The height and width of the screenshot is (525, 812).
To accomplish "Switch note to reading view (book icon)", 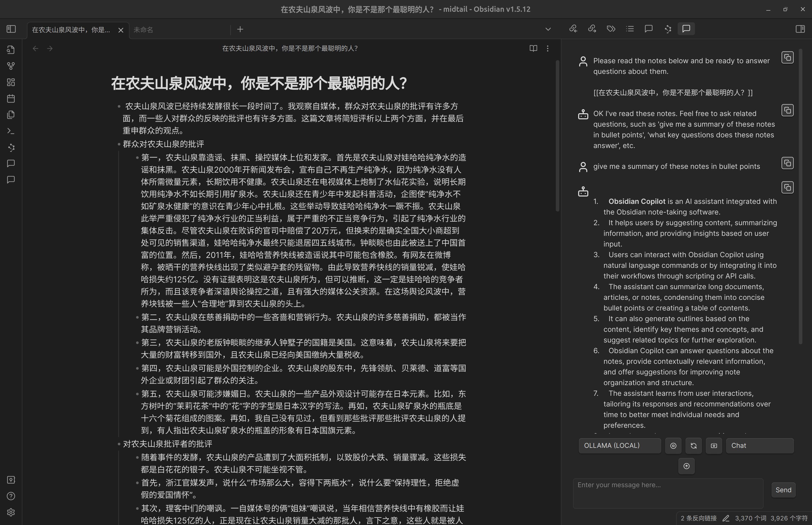I will pos(533,48).
